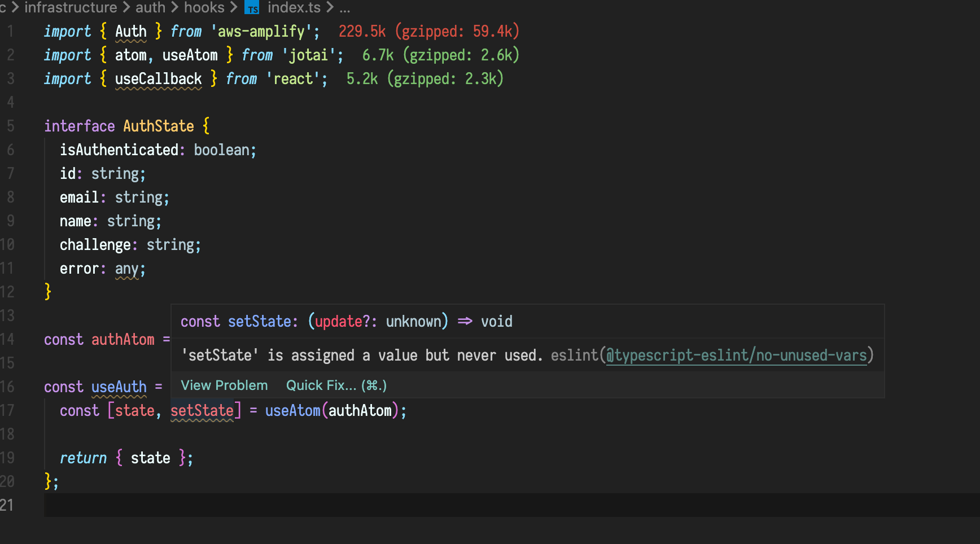Screen dimensions: 980x544
Task: Open the "hooks" breadcrumb dropdown
Action: coord(204,8)
